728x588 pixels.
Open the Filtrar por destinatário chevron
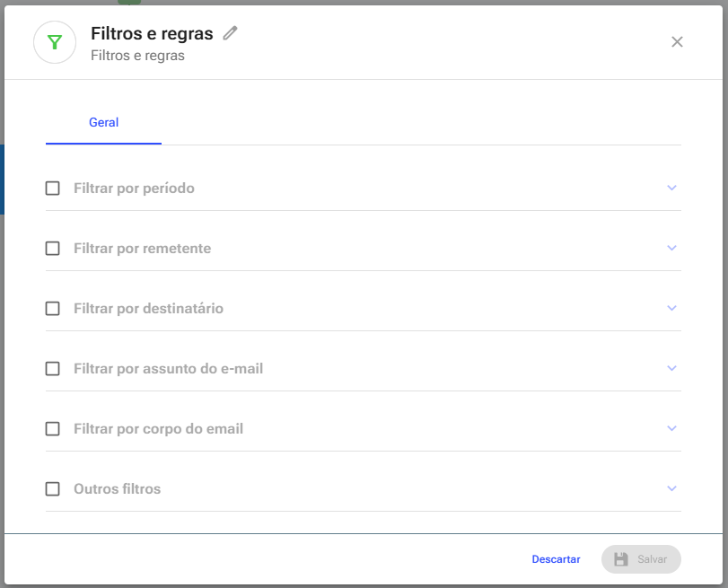point(671,308)
